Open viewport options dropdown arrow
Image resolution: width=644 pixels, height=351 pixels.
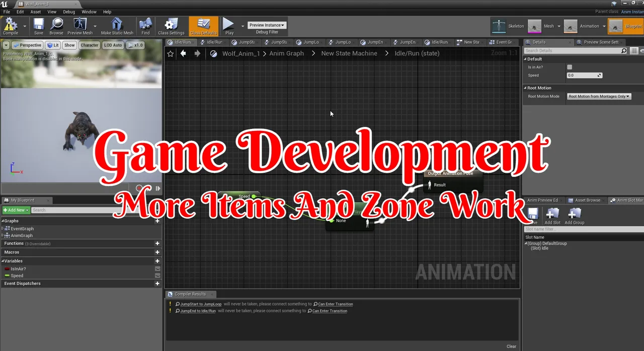pos(6,45)
